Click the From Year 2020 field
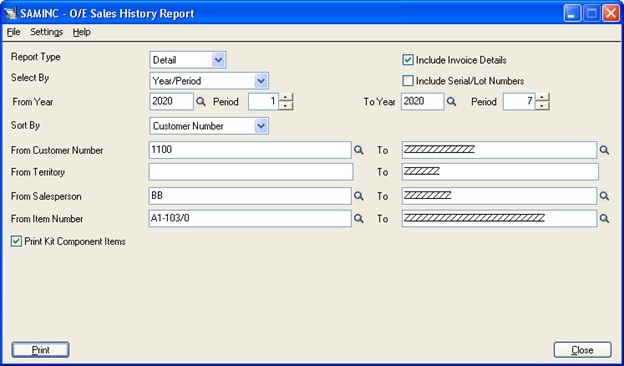Screen dimensions: 624x366 (172, 101)
